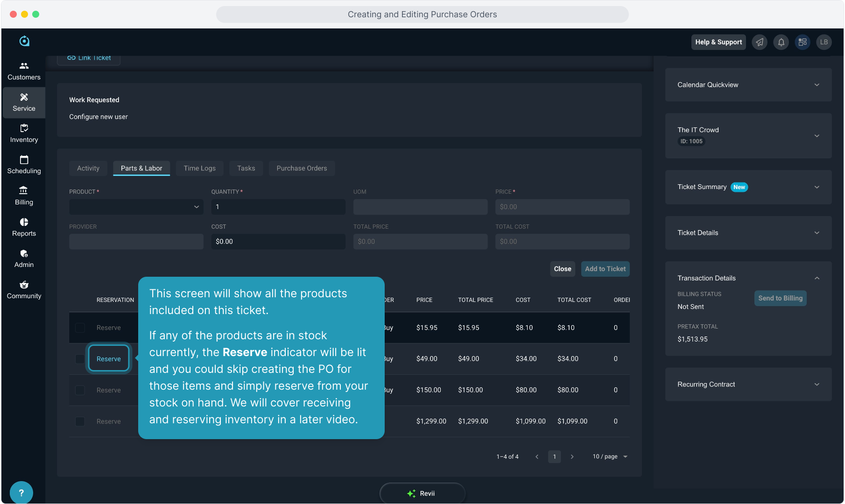
Task: Tick the checkbox on the $15.95 row
Action: (x=80, y=328)
